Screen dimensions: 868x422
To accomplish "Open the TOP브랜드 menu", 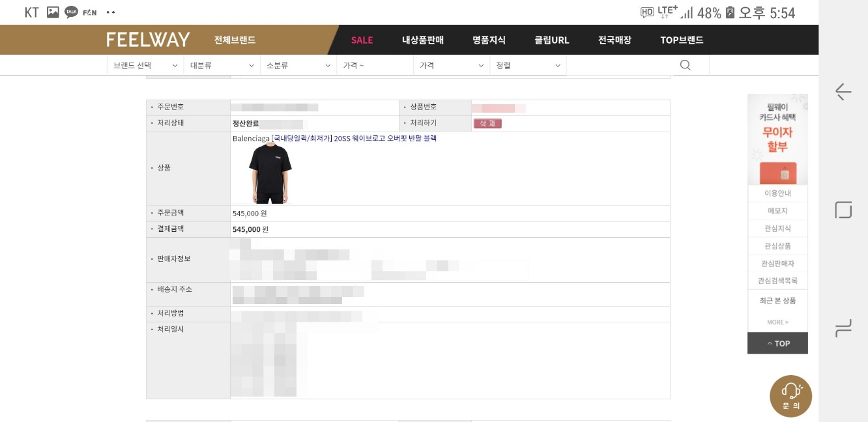I will click(x=682, y=40).
